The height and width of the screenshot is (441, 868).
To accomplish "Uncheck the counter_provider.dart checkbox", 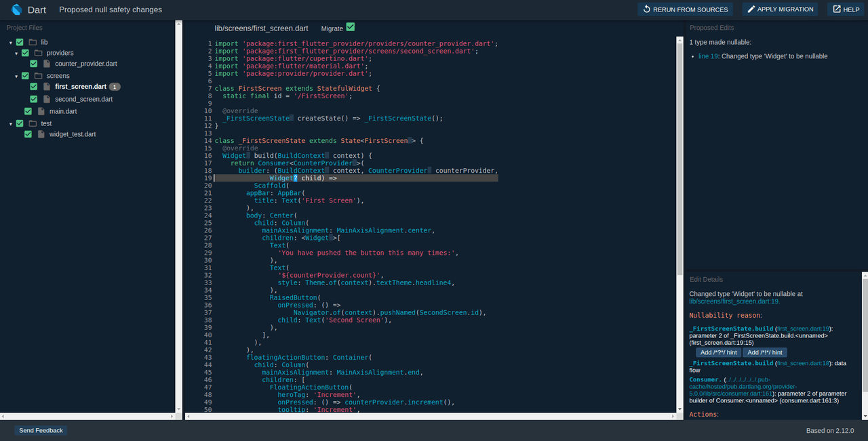I will (x=34, y=64).
